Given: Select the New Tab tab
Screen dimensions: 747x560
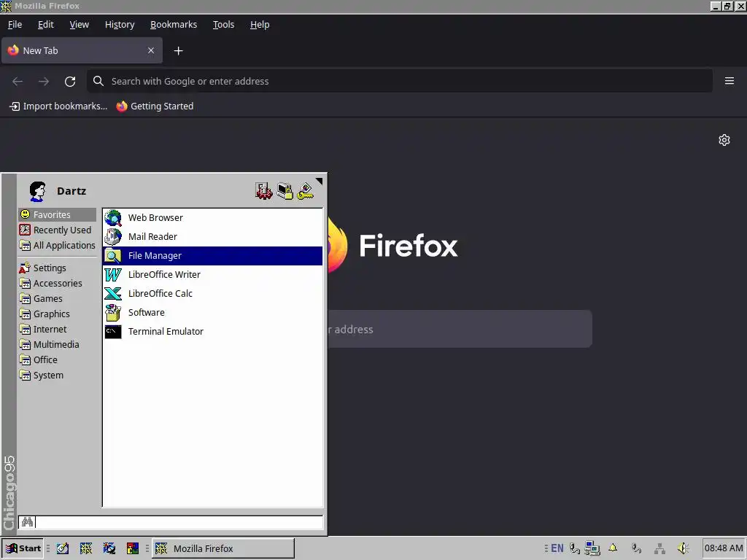Looking at the screenshot, I should [82, 50].
